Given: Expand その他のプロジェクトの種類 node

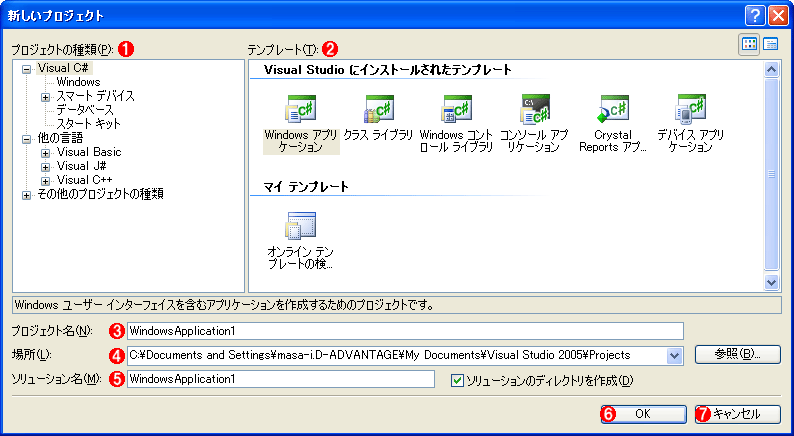Looking at the screenshot, I should point(26,195).
